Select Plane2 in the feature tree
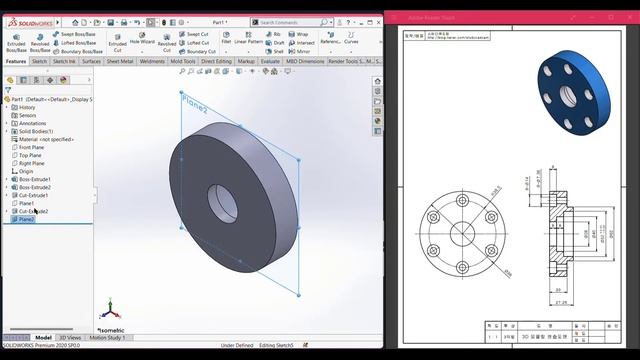This screenshot has height=360, width=640. [23, 219]
